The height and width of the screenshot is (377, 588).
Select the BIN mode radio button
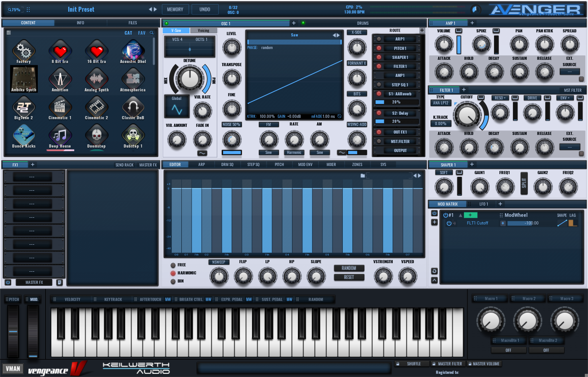(173, 281)
